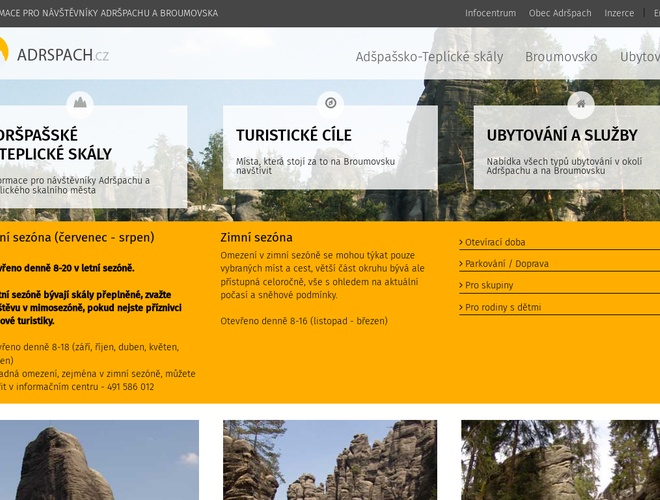Open the Broumovsko menu item

561,57
